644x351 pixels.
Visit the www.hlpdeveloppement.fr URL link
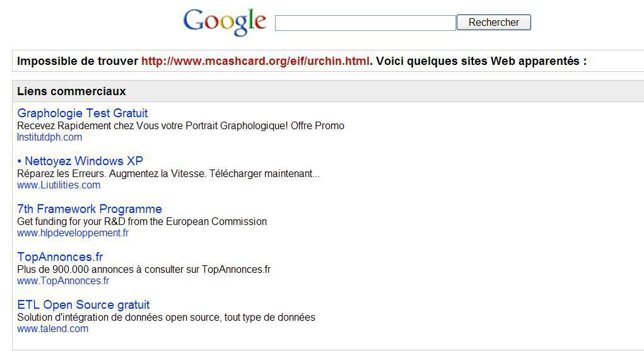click(x=73, y=233)
